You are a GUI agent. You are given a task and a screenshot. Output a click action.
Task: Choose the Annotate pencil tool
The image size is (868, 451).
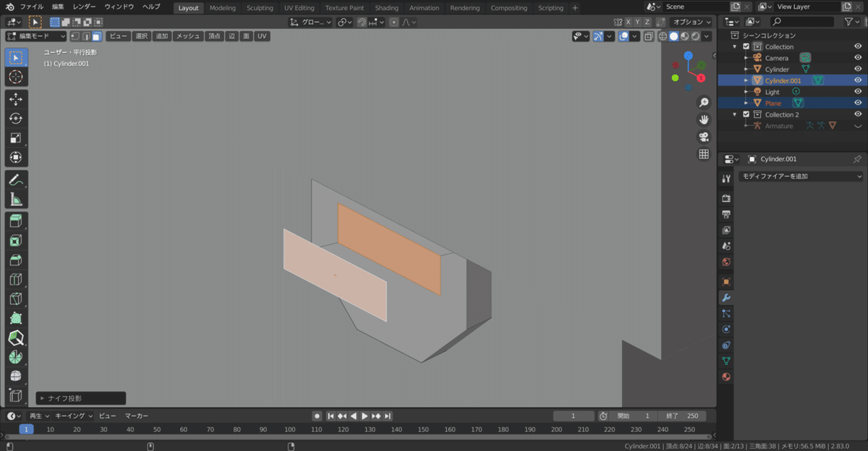click(x=16, y=180)
